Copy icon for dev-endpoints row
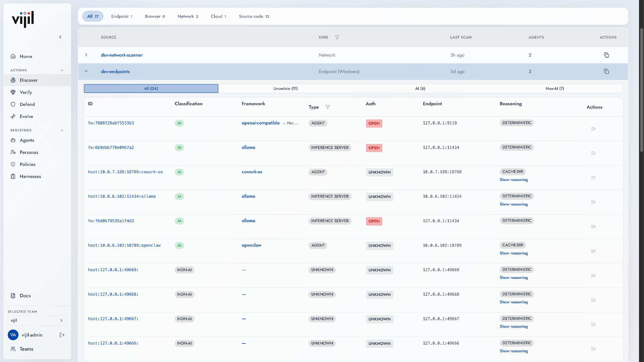This screenshot has height=362, width=644. click(x=606, y=71)
